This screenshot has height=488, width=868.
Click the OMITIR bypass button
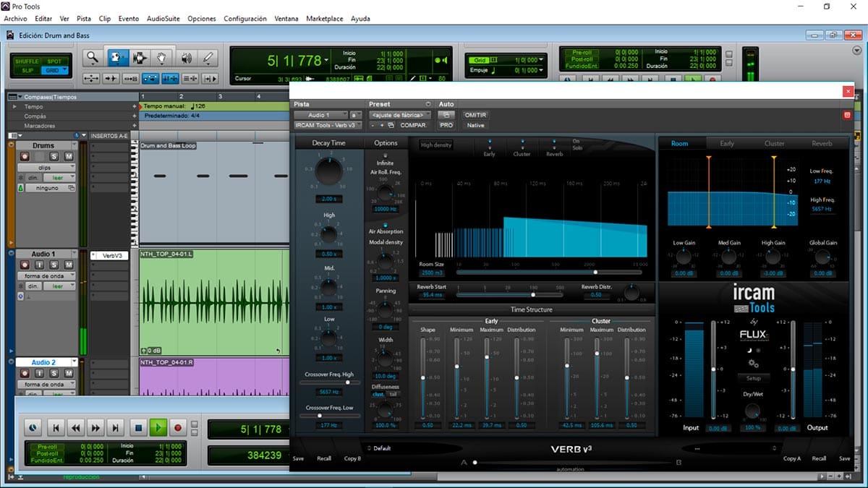click(x=475, y=115)
